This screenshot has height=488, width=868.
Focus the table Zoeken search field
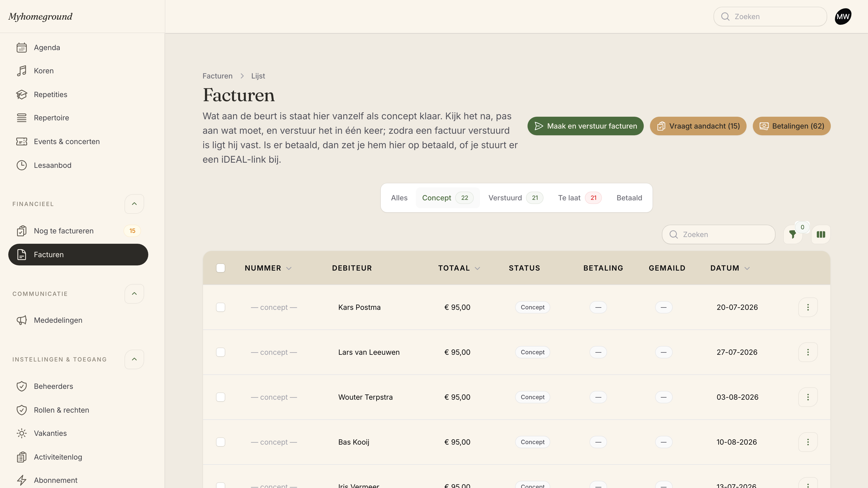718,234
